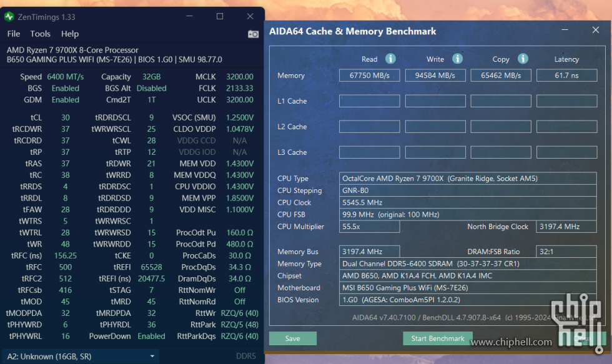Click the RttPark value RZQ/5 (48)
The width and height of the screenshot is (612, 364).
pos(240,325)
